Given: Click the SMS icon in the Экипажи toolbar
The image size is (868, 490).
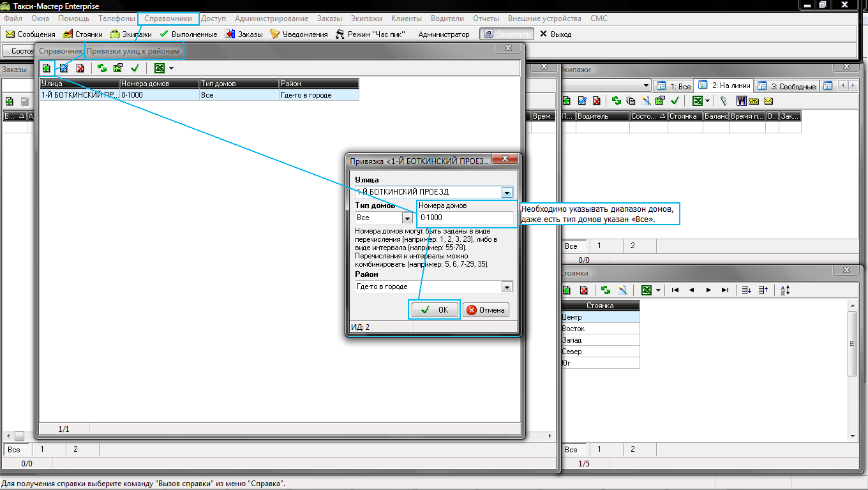Looking at the screenshot, I should coord(754,101).
